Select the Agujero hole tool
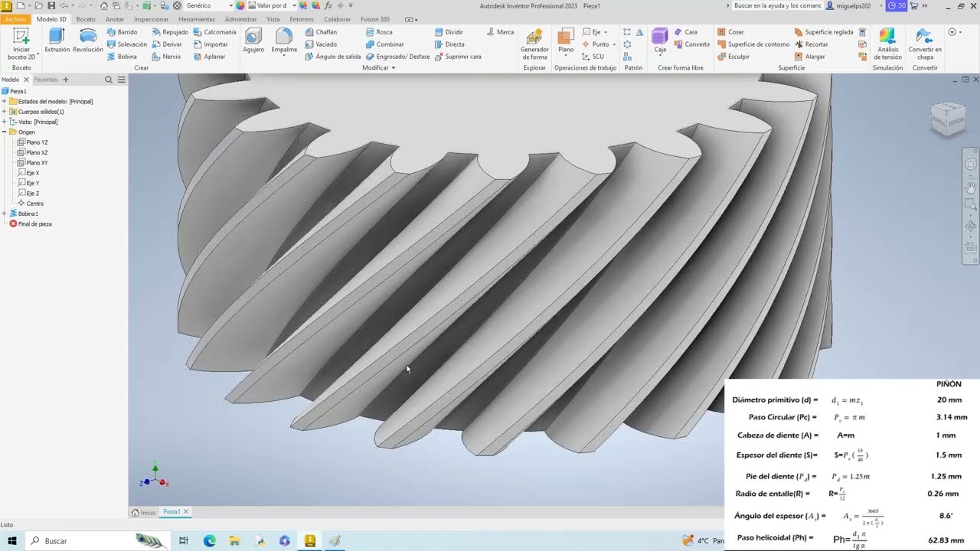The height and width of the screenshot is (551, 980). (x=253, y=41)
